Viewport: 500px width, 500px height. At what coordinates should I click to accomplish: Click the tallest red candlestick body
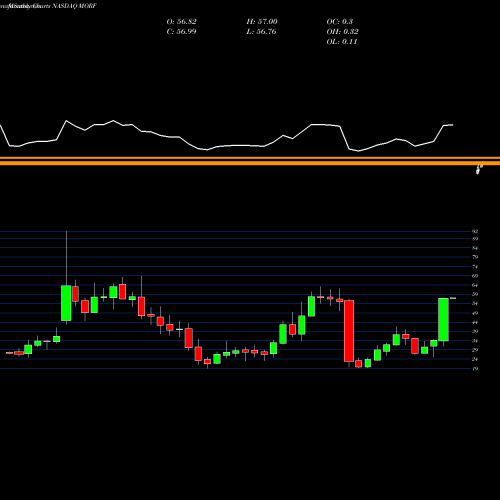coord(349,331)
